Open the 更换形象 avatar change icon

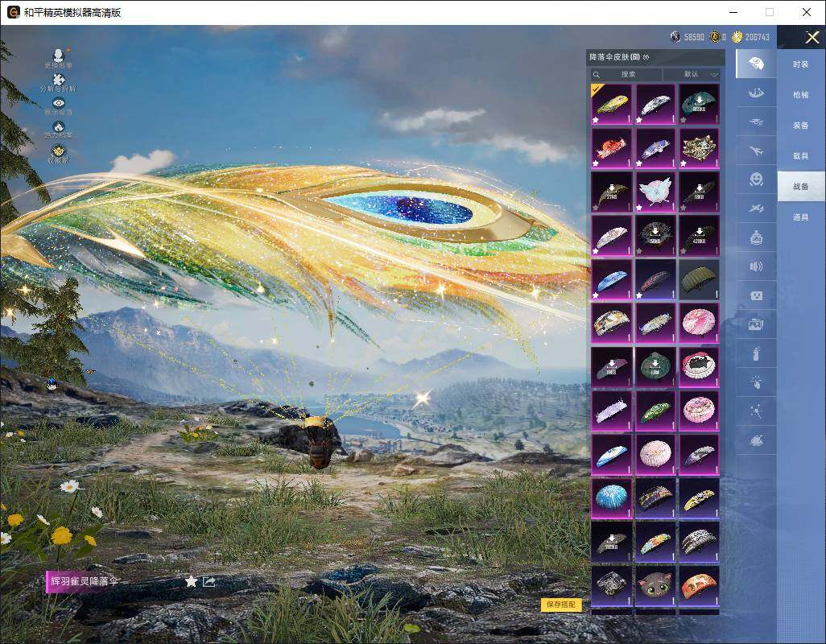click(59, 57)
